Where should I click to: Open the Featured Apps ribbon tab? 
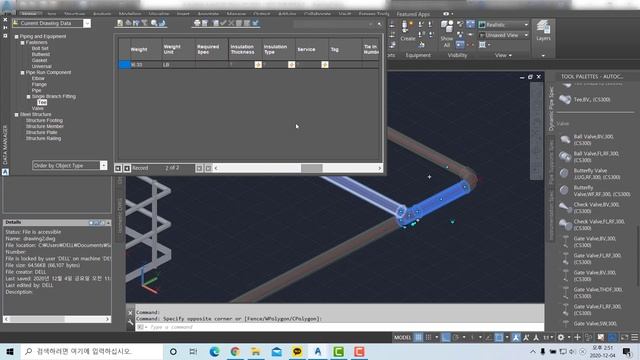(x=413, y=14)
